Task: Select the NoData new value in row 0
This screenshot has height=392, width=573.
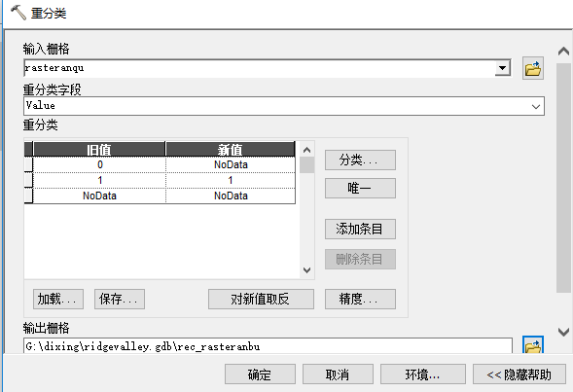Action: coord(231,164)
